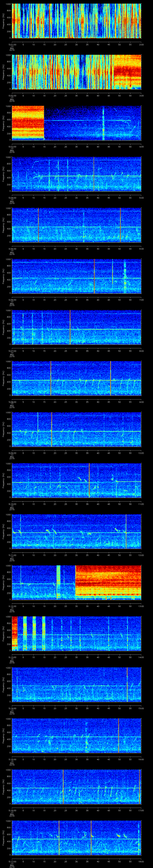Open the 5:13:00 spectrogram panel
The height and width of the screenshot is (868, 153).
coord(76,633)
